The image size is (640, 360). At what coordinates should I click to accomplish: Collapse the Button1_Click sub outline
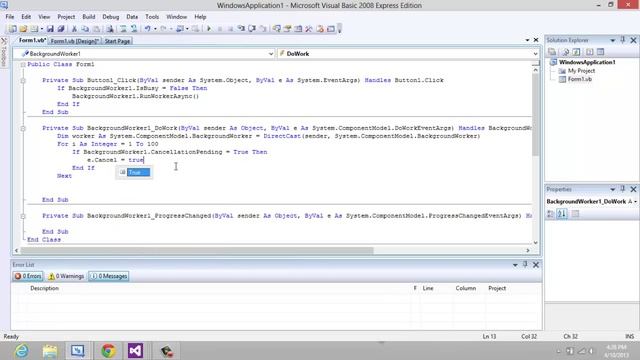23,80
